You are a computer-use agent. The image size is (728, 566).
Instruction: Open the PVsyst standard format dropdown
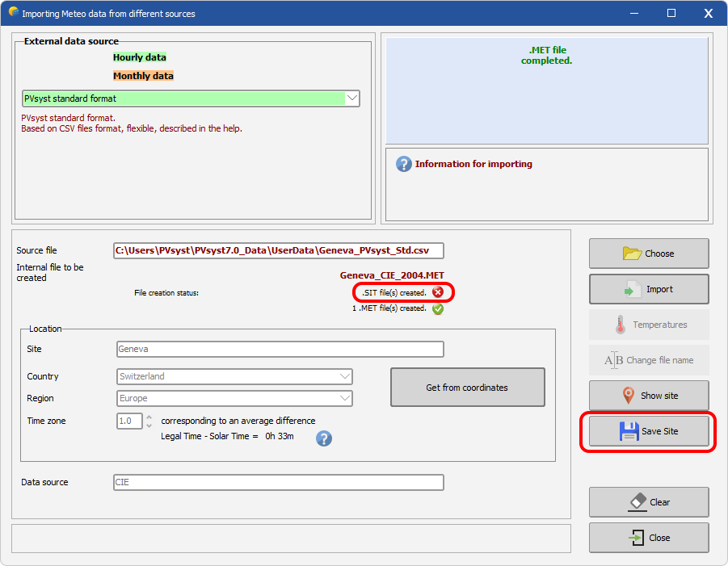pos(352,99)
